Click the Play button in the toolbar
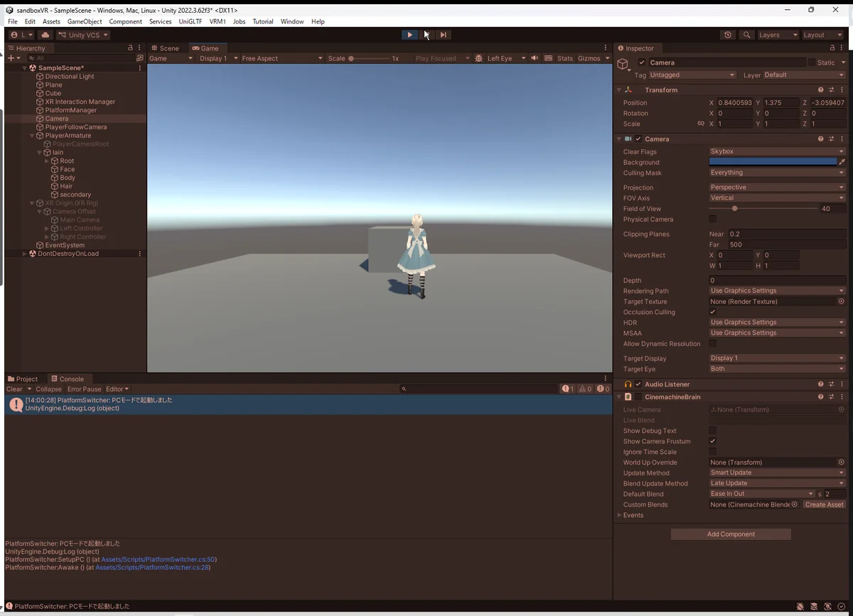Viewport: 853px width, 616px height. 409,35
